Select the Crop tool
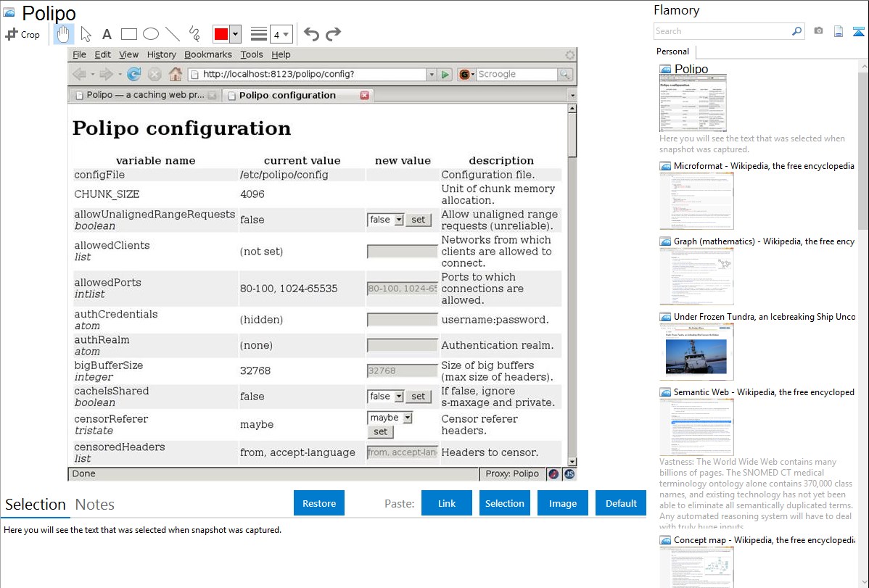869x588 pixels. [22, 34]
